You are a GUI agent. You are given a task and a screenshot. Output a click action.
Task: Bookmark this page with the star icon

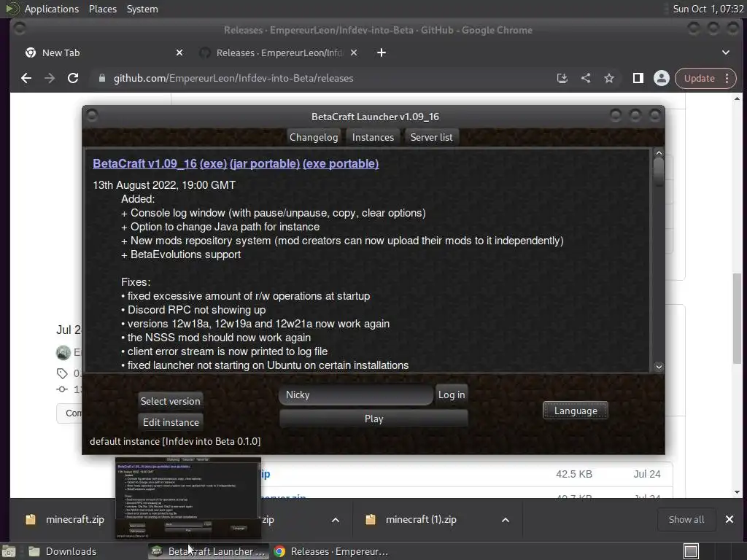(x=609, y=78)
